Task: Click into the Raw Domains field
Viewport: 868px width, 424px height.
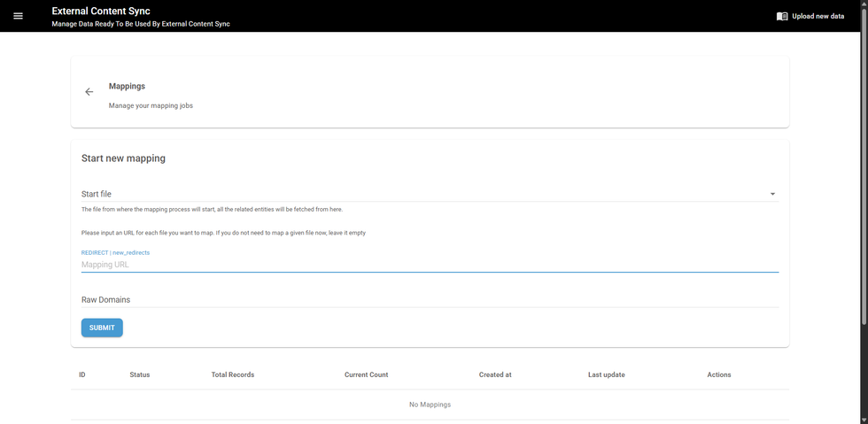Action: [x=430, y=299]
